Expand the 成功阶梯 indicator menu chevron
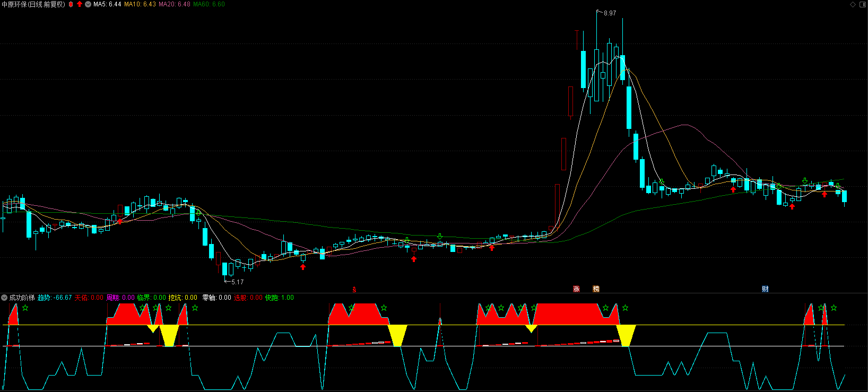 4,298
